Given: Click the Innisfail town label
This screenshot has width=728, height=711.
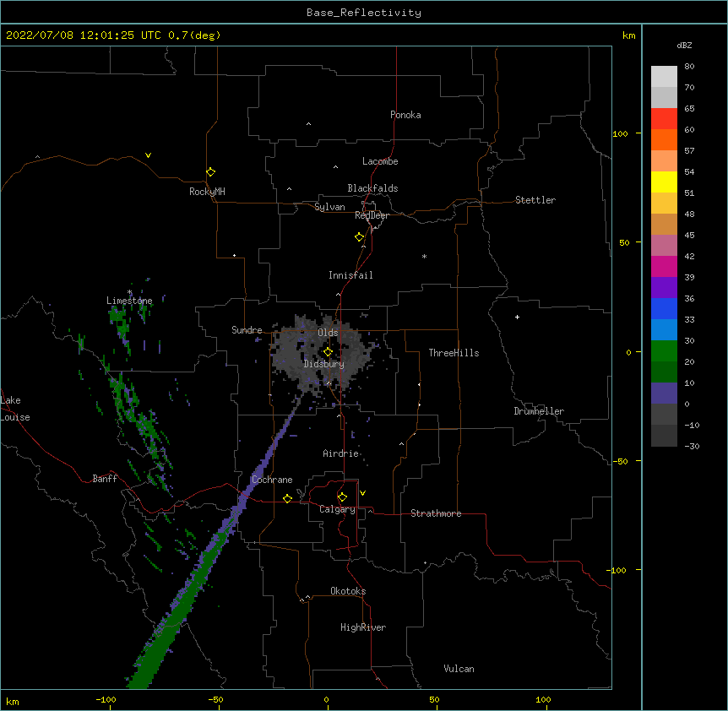Looking at the screenshot, I should pos(350,275).
